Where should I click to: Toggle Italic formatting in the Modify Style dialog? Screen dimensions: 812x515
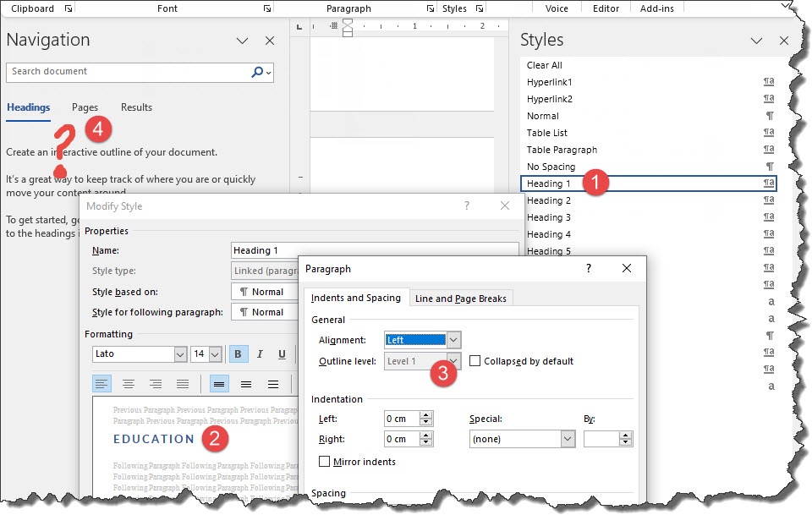[260, 355]
